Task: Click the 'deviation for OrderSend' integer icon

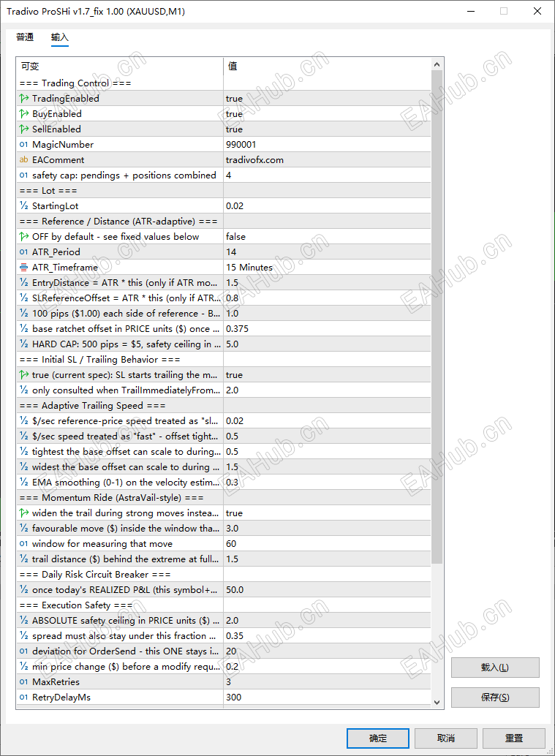Action: click(x=23, y=651)
